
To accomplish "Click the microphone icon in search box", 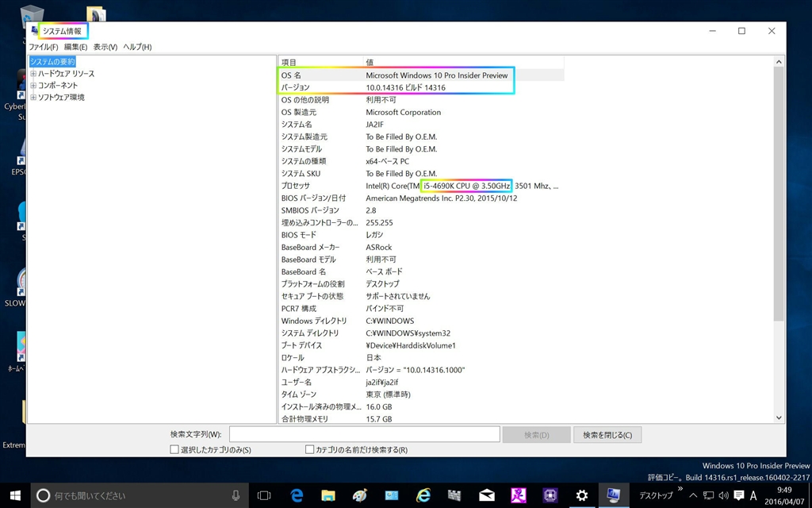I will pyautogui.click(x=236, y=495).
